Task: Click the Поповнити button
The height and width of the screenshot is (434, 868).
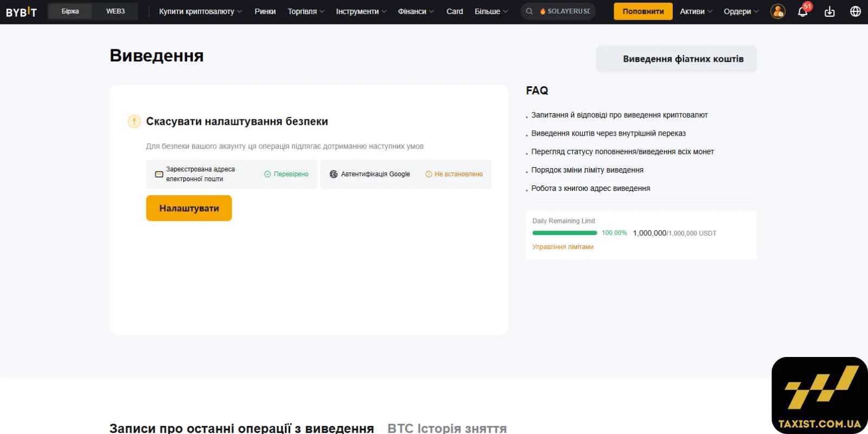Action: click(x=643, y=11)
